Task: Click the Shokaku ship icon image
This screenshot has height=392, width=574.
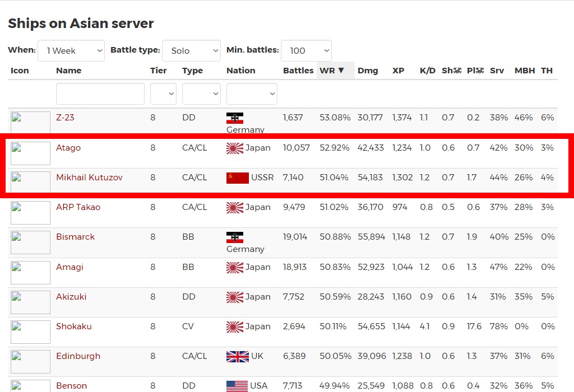Action: 30,332
